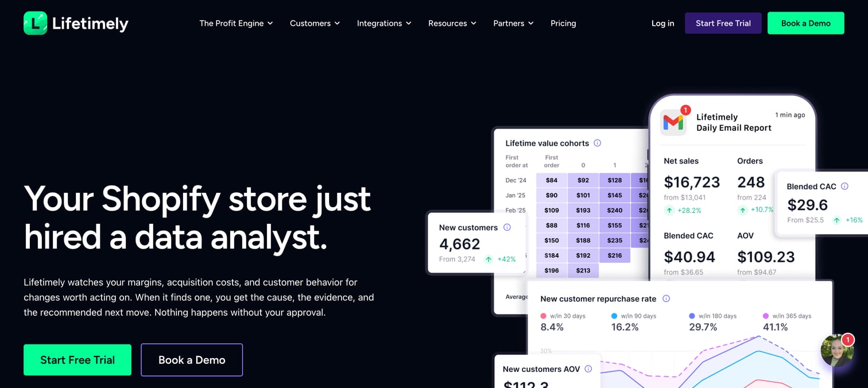The width and height of the screenshot is (868, 388).
Task: Expand the Resources menu
Action: pos(452,24)
